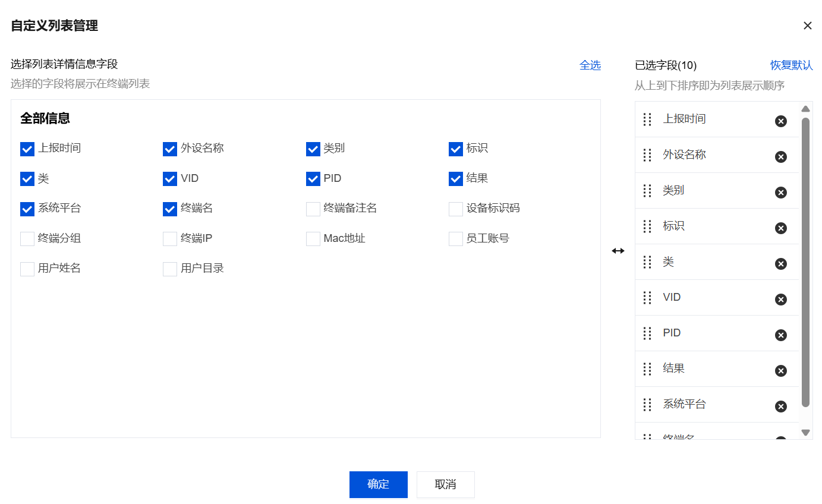This screenshot has height=504, width=822.
Task: Click the drag handle beside VID in selected fields
Action: point(648,298)
